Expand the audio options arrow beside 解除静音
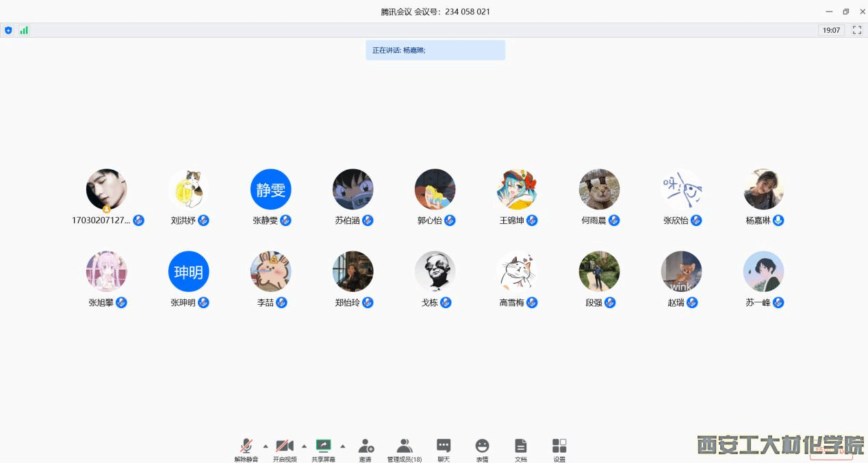Viewport: 868px width, 463px height. (266, 446)
